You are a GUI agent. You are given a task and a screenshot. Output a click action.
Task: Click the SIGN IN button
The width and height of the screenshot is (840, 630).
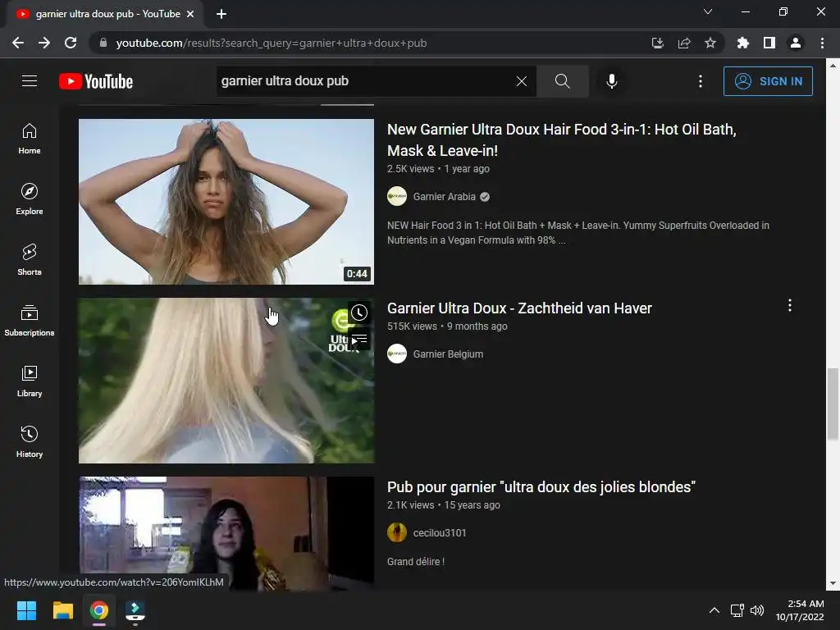point(768,81)
